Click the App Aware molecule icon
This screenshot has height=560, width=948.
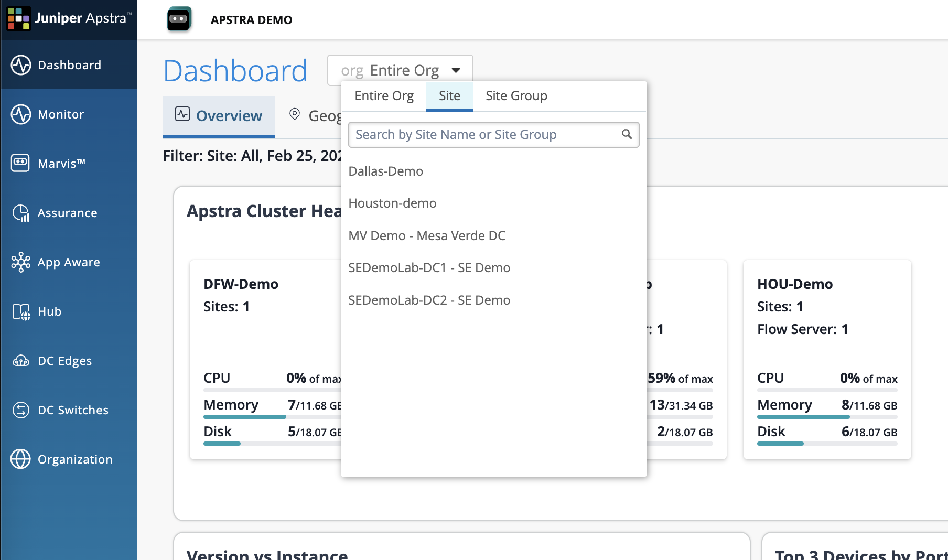[21, 262]
